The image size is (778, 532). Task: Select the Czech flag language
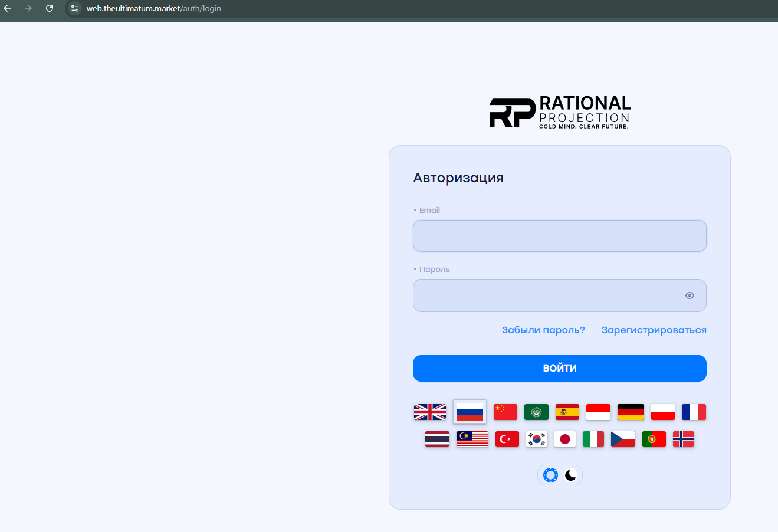point(623,439)
